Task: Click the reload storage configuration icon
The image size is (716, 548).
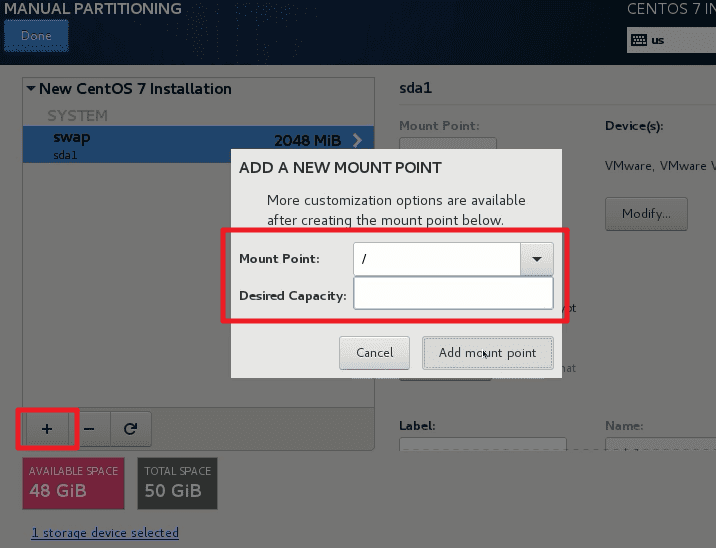Action: click(x=131, y=429)
